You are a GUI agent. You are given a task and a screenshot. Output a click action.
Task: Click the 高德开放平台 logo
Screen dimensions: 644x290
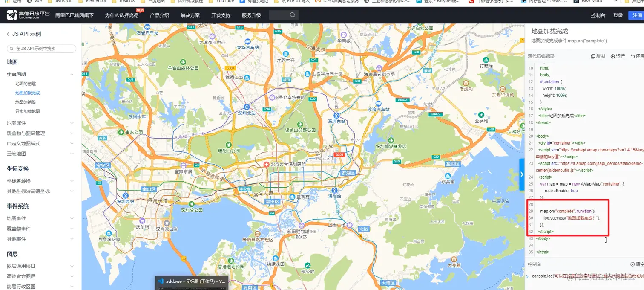(x=28, y=15)
